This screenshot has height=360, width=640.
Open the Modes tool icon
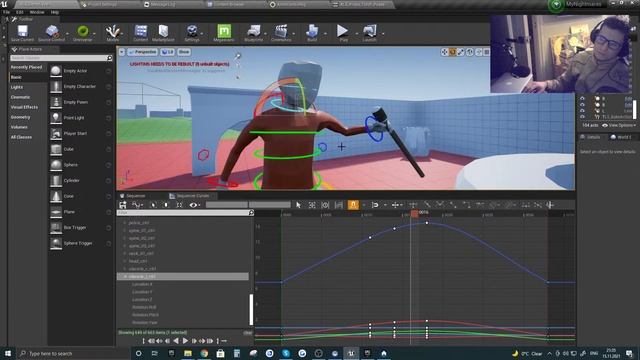pyautogui.click(x=112, y=31)
